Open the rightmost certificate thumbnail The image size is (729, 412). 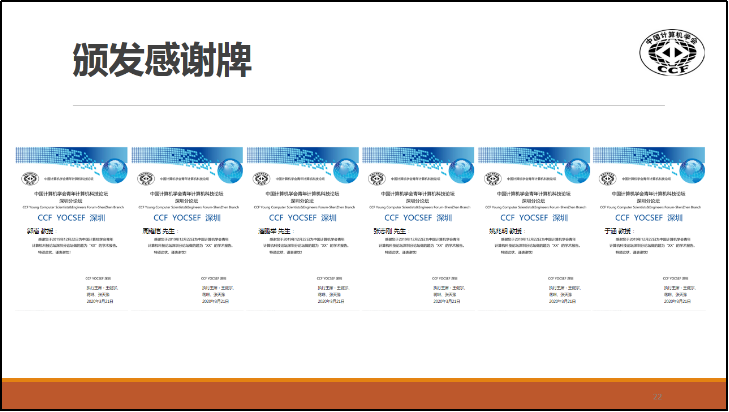click(x=649, y=228)
